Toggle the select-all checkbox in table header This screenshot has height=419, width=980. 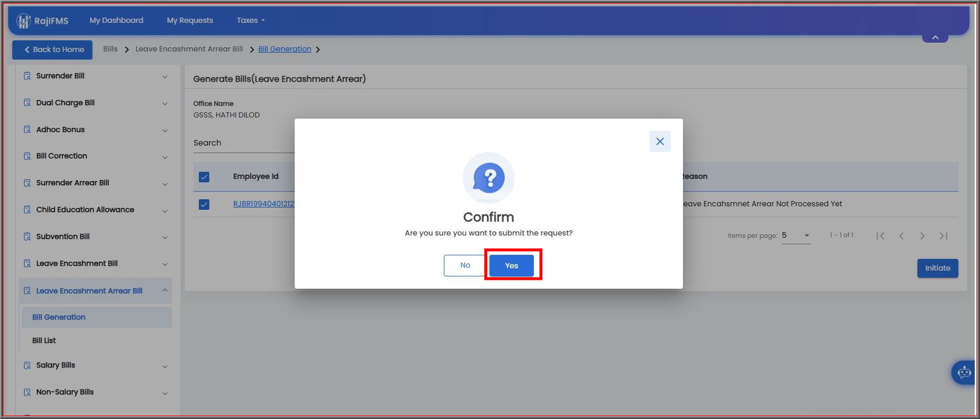(x=204, y=177)
